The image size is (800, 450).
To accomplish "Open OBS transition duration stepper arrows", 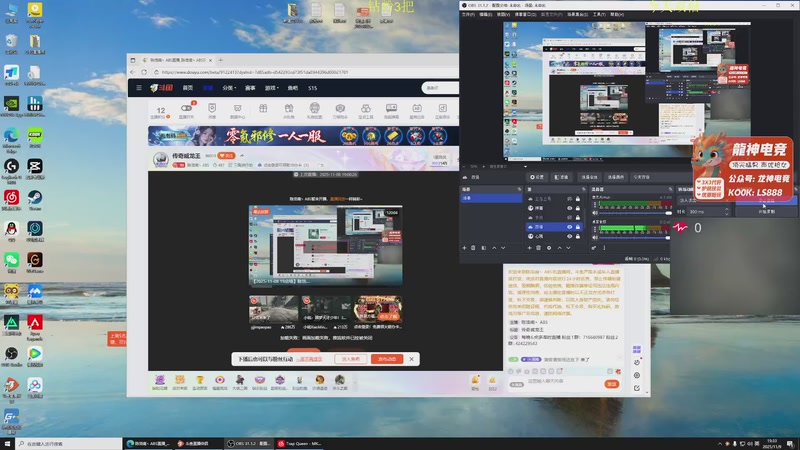I will 727,212.
